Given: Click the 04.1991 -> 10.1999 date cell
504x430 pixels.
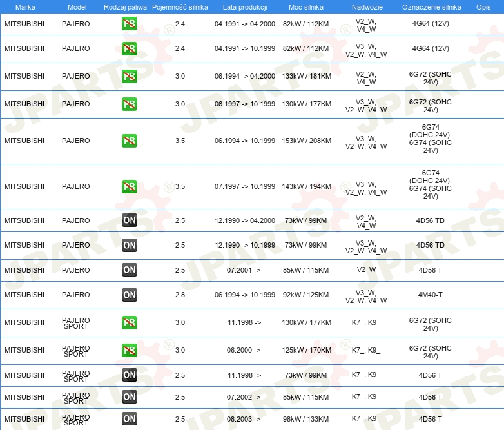Looking at the screenshot, I should 245,48.
